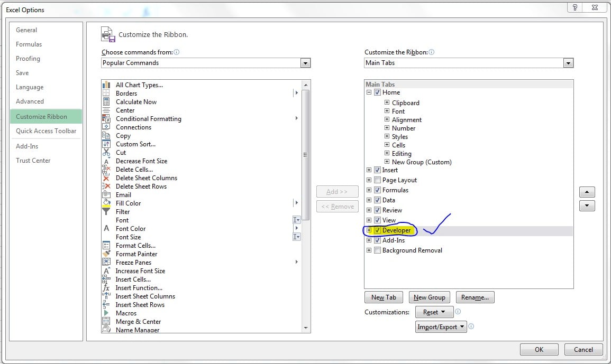Image resolution: width=611 pixels, height=364 pixels.
Task: Click the Connections command icon
Action: point(106,127)
